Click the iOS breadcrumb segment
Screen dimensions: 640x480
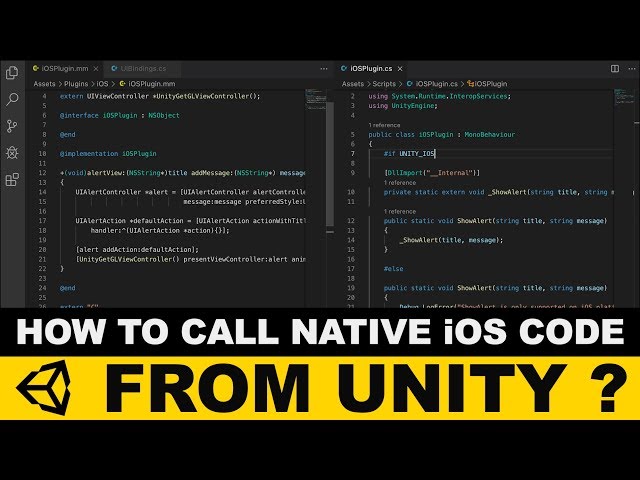pos(102,84)
